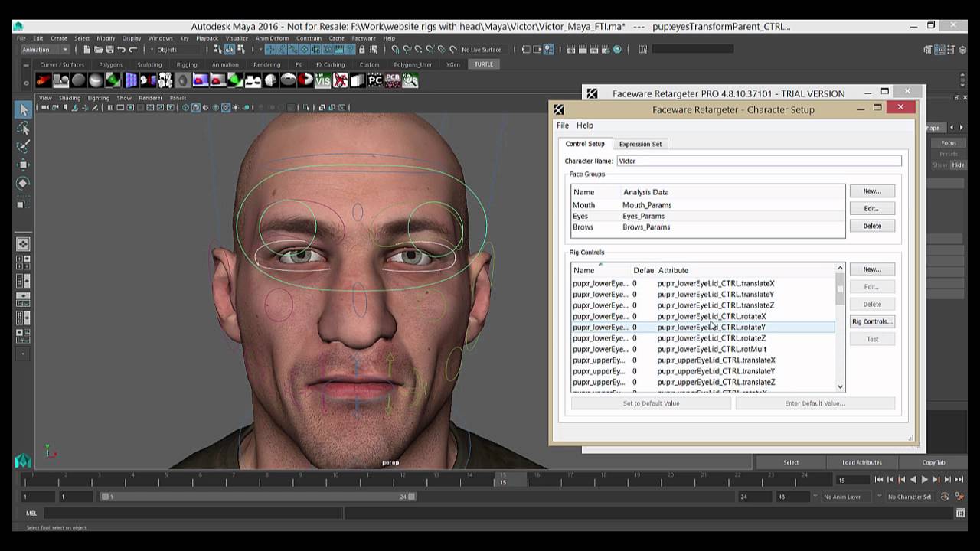Click Load Attributes button at bottom
This screenshot has height=551, width=980.
coord(862,462)
